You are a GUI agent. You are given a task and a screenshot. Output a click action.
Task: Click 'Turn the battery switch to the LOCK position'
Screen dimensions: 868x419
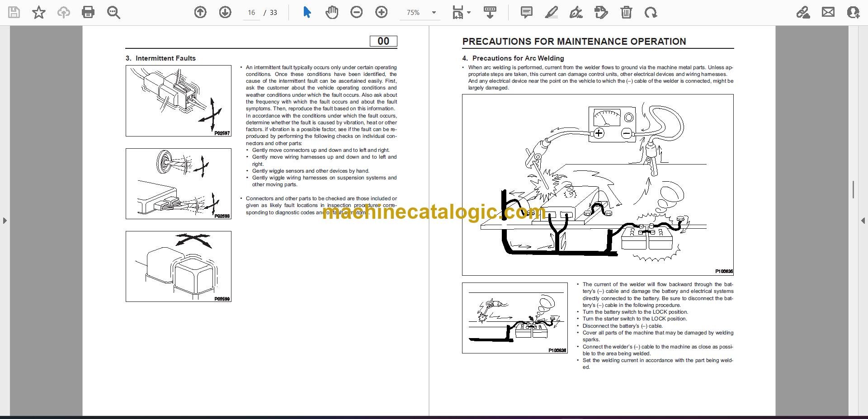coord(635,312)
